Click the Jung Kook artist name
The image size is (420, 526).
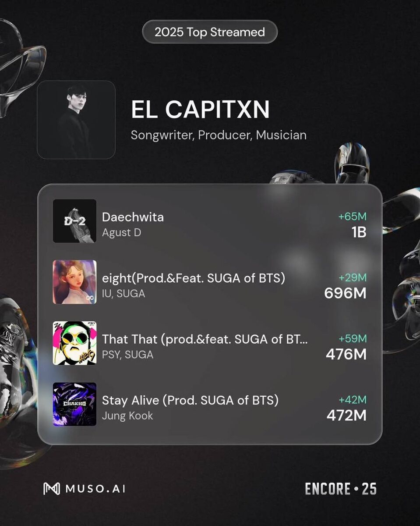pyautogui.click(x=127, y=416)
